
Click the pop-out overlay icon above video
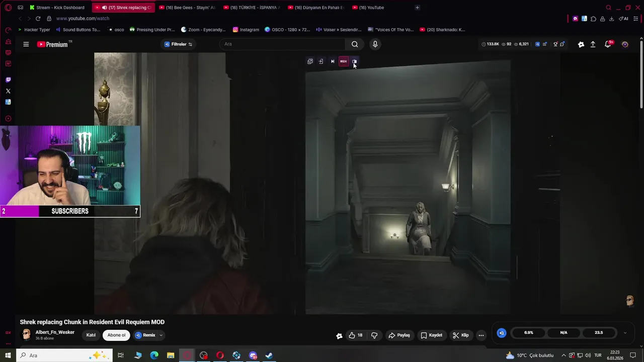tap(310, 61)
